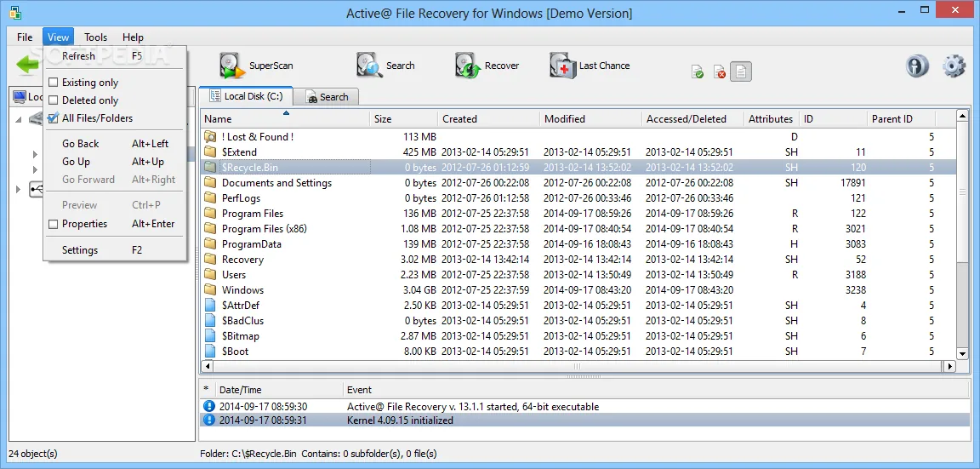This screenshot has height=469, width=980.
Task: Click the ProgramData folder icon
Action: (211, 244)
